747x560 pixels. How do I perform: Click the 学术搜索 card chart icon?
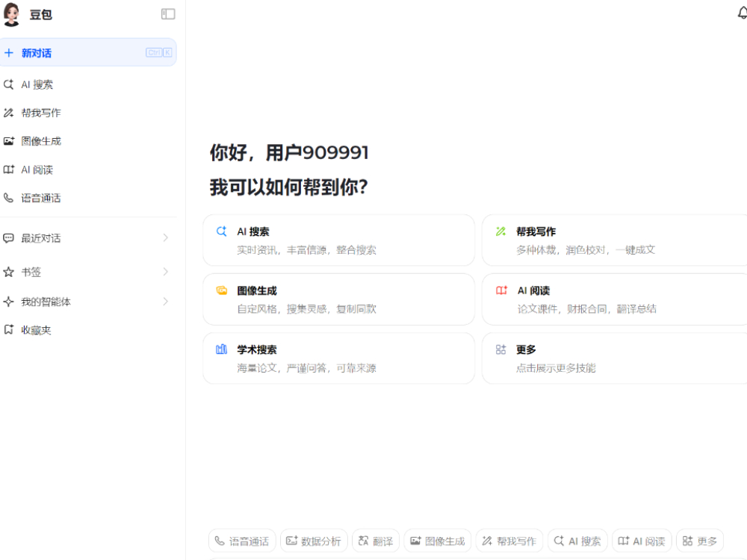[x=222, y=349]
